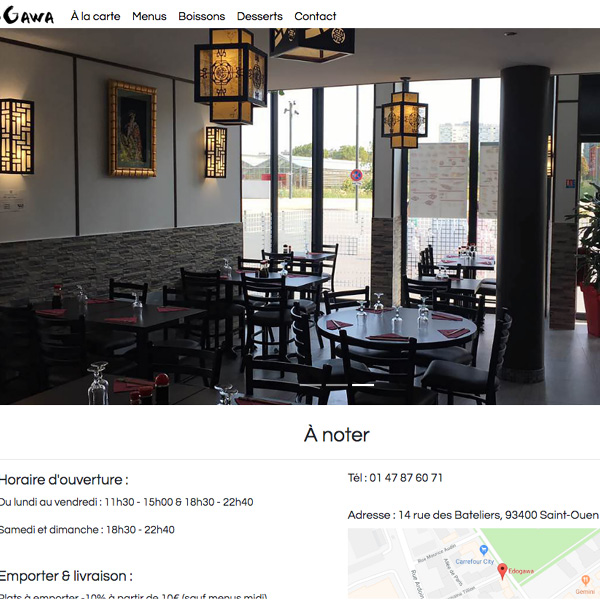This screenshot has width=600, height=600.
Task: Click the phone number 01 47 87 60 71
Action: (406, 478)
